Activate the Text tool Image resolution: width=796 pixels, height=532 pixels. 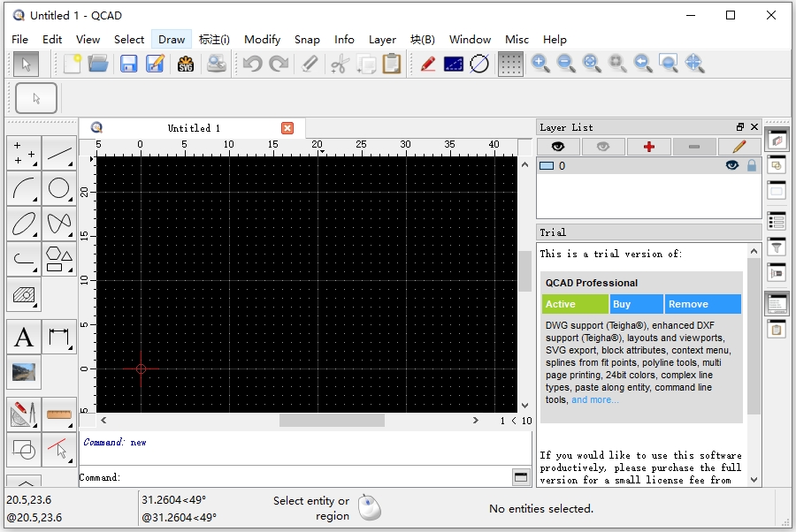[24, 337]
